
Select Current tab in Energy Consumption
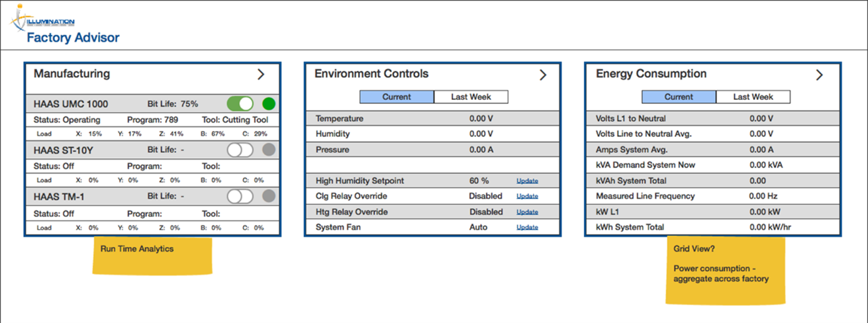pyautogui.click(x=679, y=97)
